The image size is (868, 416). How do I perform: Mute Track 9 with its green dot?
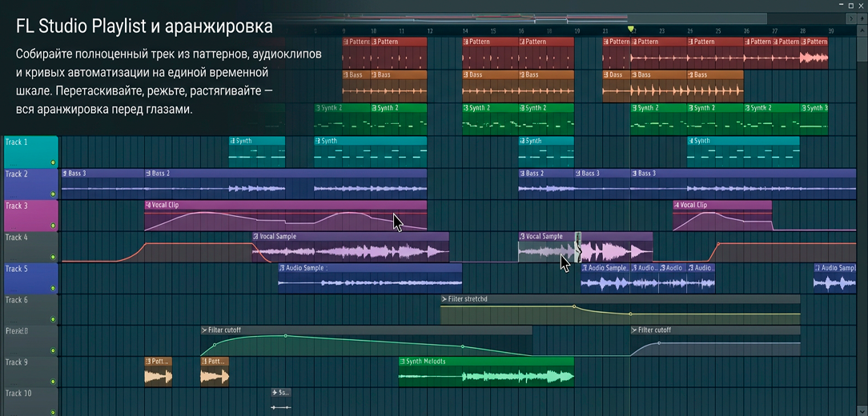[x=53, y=382]
